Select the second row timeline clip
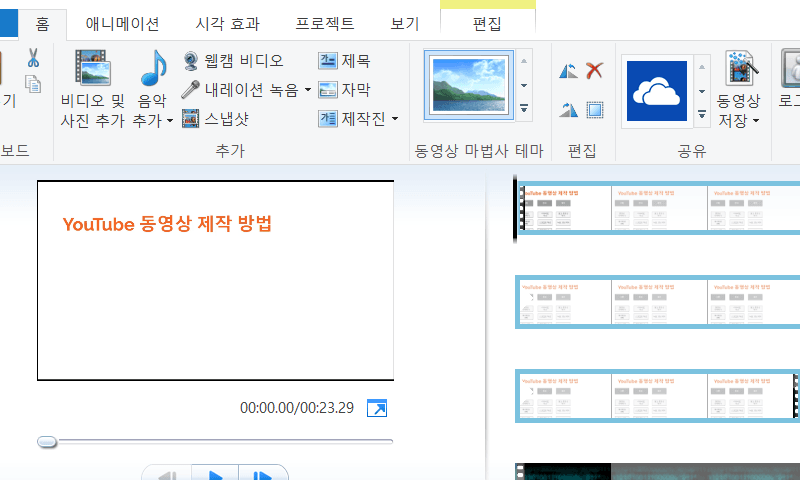 click(x=658, y=302)
